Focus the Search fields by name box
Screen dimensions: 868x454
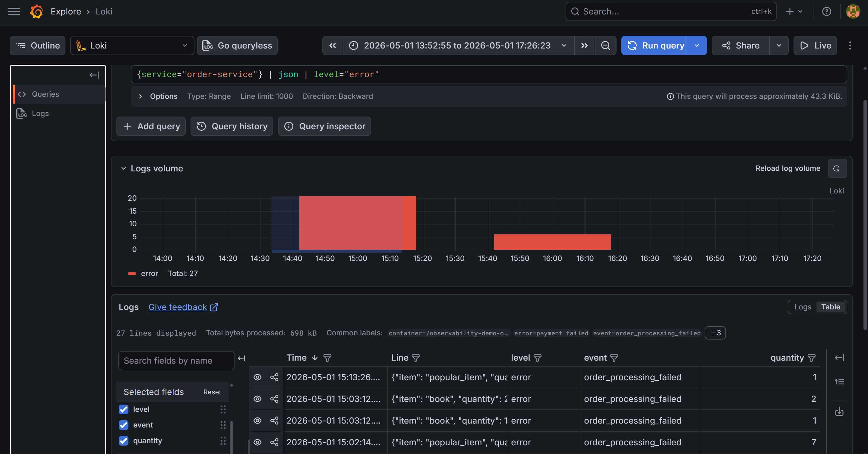click(176, 361)
